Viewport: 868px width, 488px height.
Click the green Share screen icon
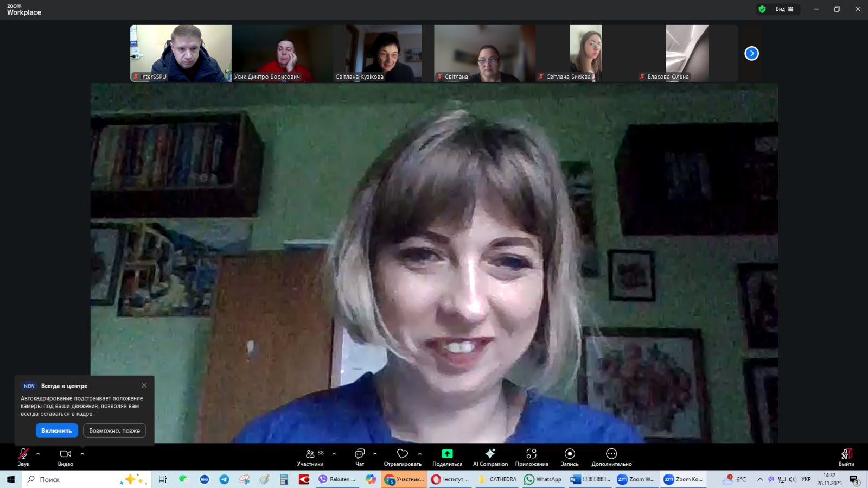(447, 454)
